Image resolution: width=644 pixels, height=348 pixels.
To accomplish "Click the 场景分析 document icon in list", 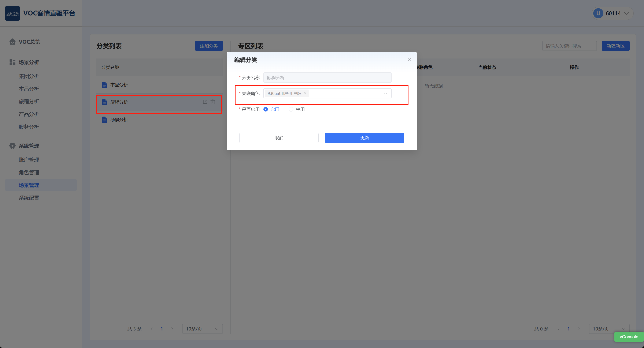I will tap(104, 120).
